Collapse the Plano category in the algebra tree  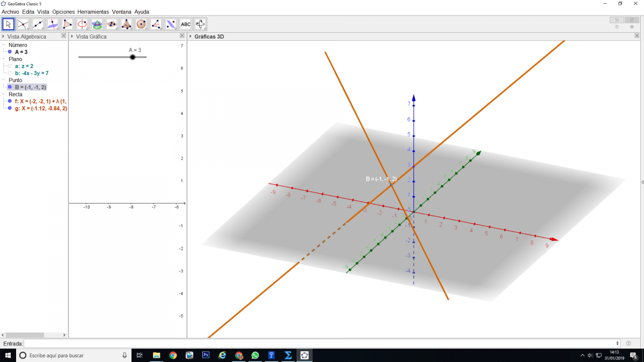4,59
